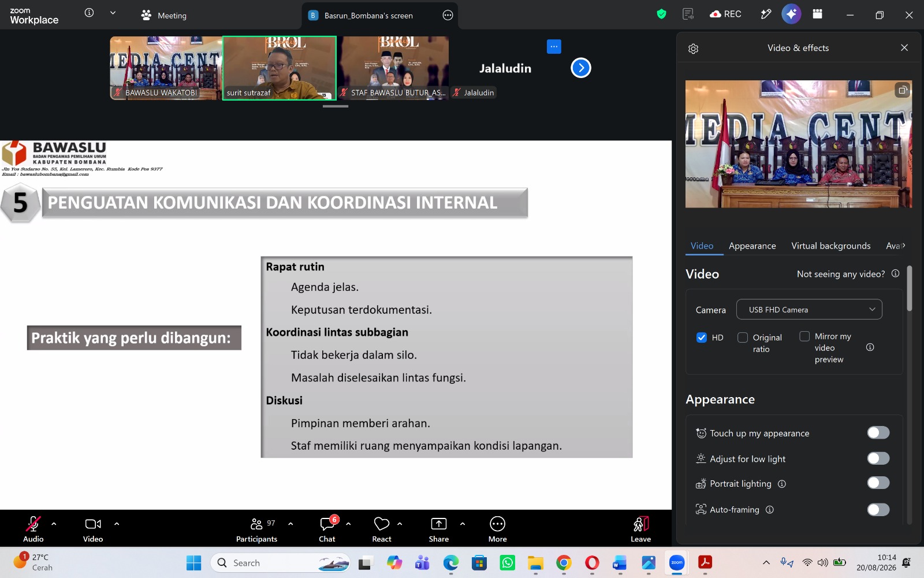Image resolution: width=924 pixels, height=578 pixels.
Task: Switch to the Appearance tab
Action: 752,246
